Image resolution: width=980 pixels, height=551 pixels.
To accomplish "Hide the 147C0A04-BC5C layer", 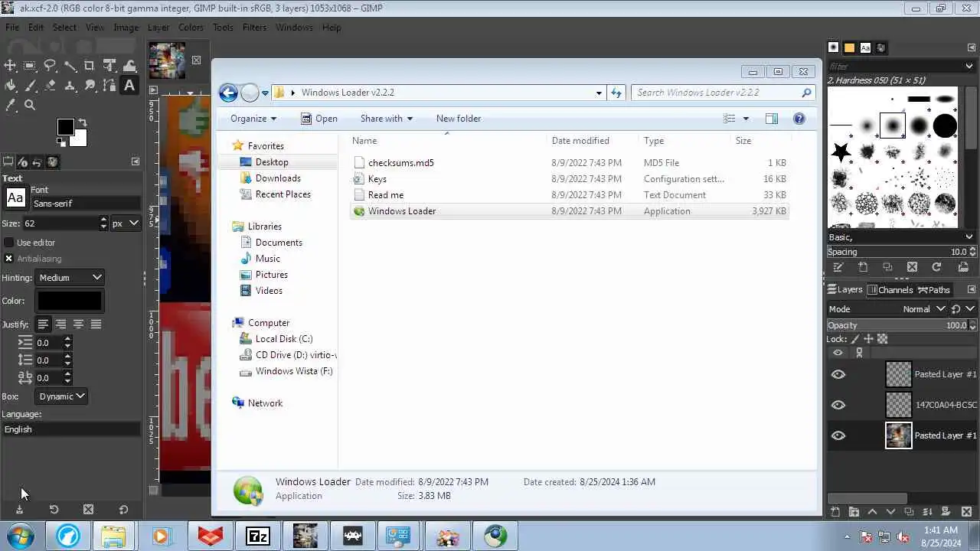I will coord(838,405).
